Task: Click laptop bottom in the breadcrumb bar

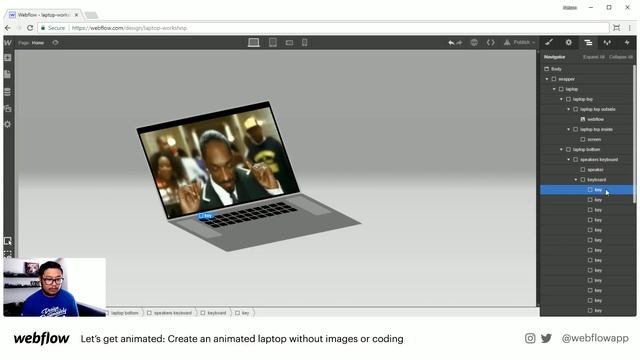Action: [124, 313]
